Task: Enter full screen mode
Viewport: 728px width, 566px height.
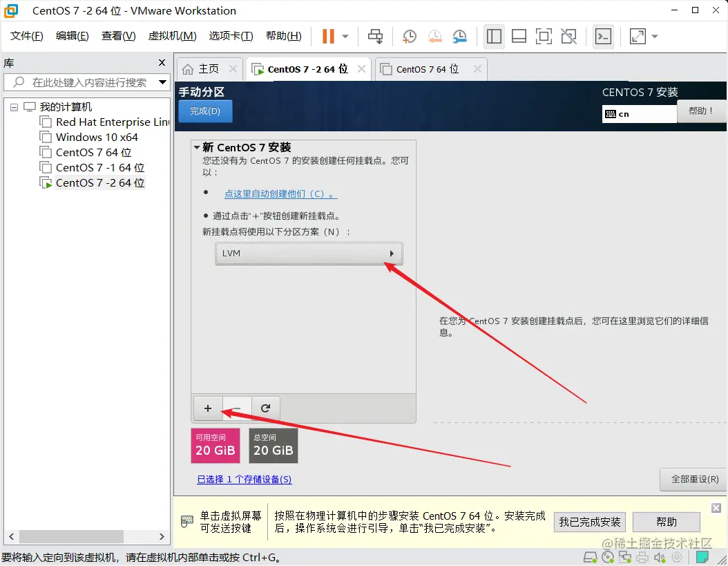Action: click(544, 36)
